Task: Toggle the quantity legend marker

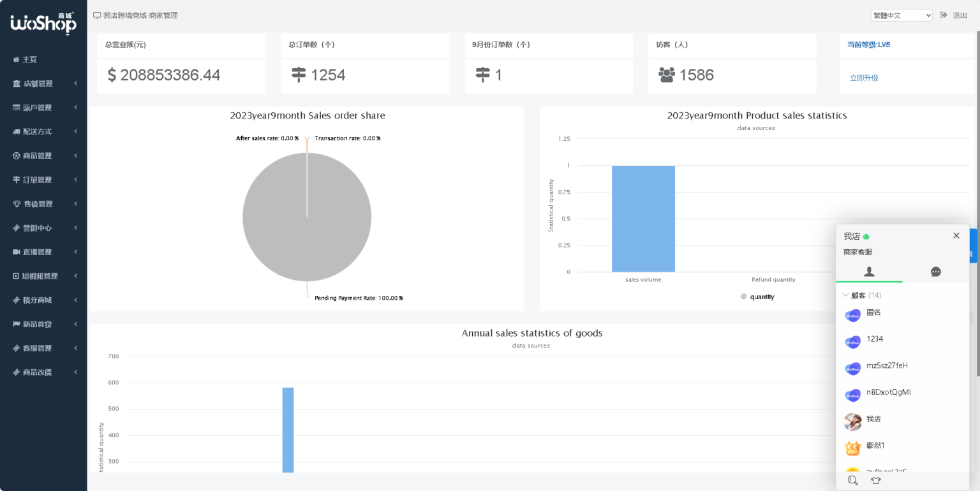Action: pyautogui.click(x=743, y=297)
